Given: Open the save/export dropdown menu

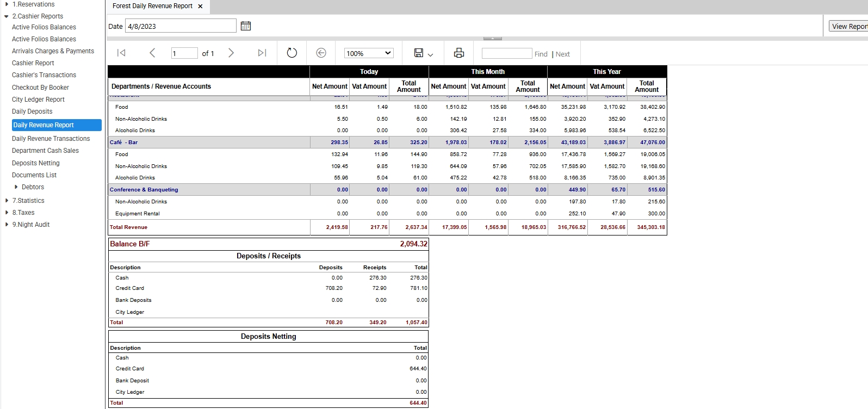Looking at the screenshot, I should [x=424, y=53].
